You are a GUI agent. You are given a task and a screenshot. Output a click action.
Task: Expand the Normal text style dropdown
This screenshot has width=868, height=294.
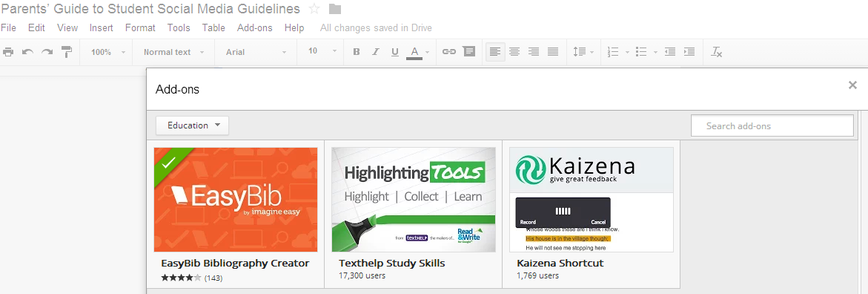pos(173,51)
